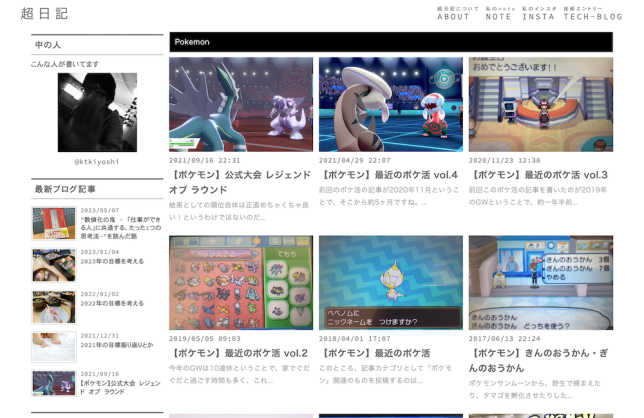
Task: Open sidebar post 2022年の目標を考える
Action: pos(112,303)
